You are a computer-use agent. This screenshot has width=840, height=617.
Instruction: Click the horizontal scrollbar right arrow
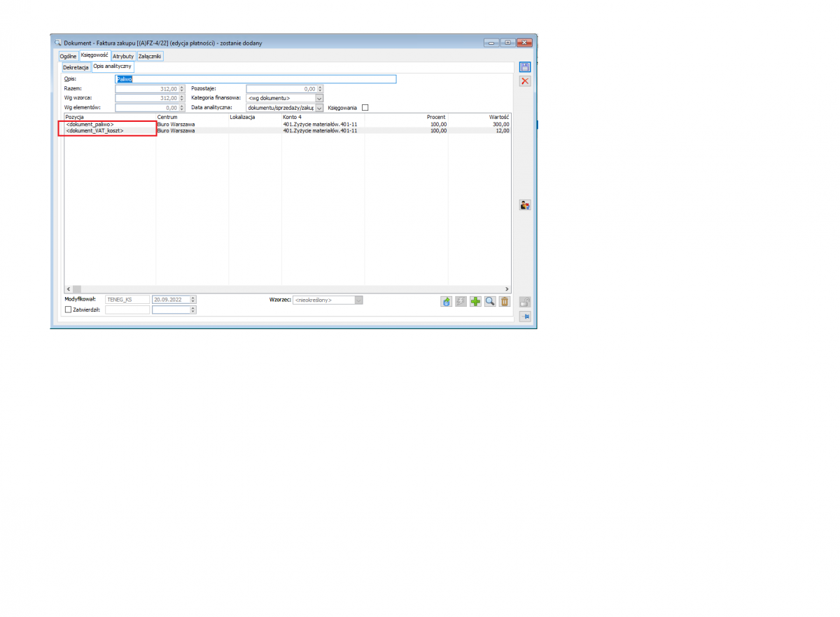pyautogui.click(x=507, y=289)
